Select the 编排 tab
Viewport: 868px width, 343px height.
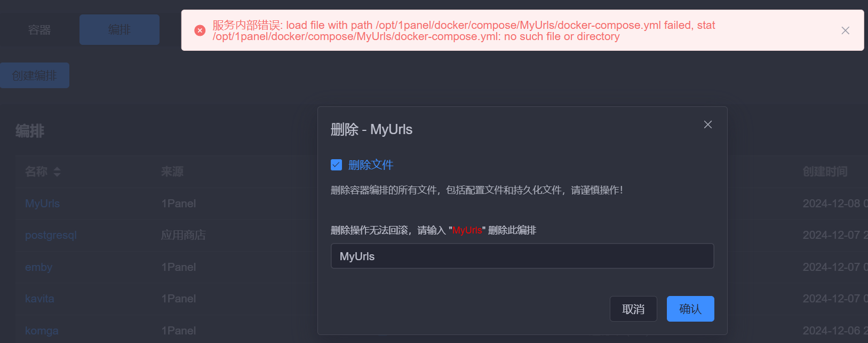pos(120,30)
